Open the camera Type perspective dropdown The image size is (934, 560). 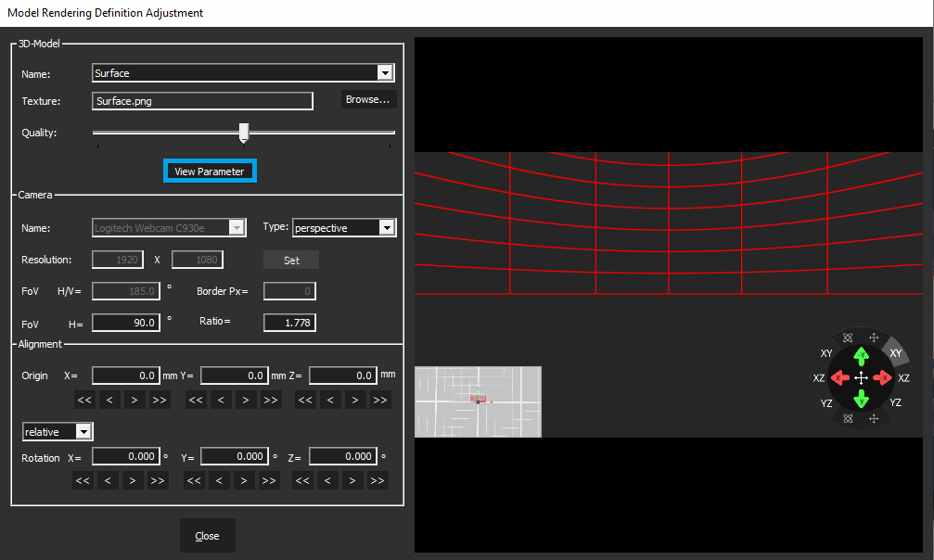[387, 228]
